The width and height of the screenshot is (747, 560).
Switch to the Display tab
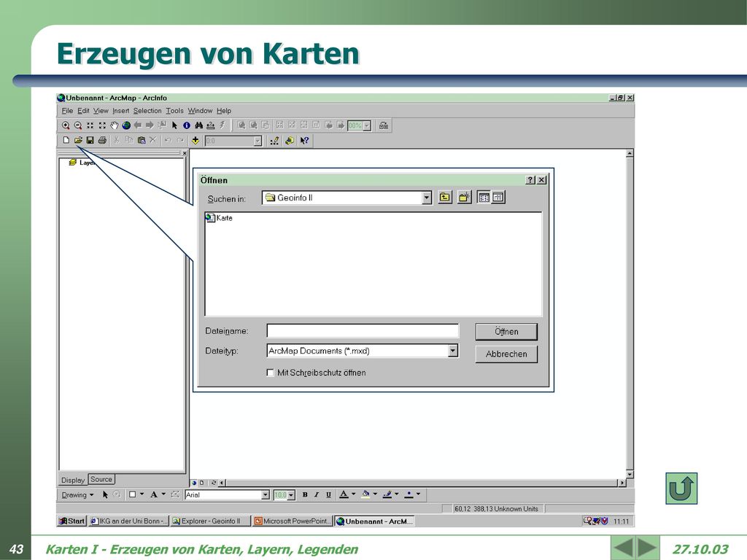coord(73,480)
